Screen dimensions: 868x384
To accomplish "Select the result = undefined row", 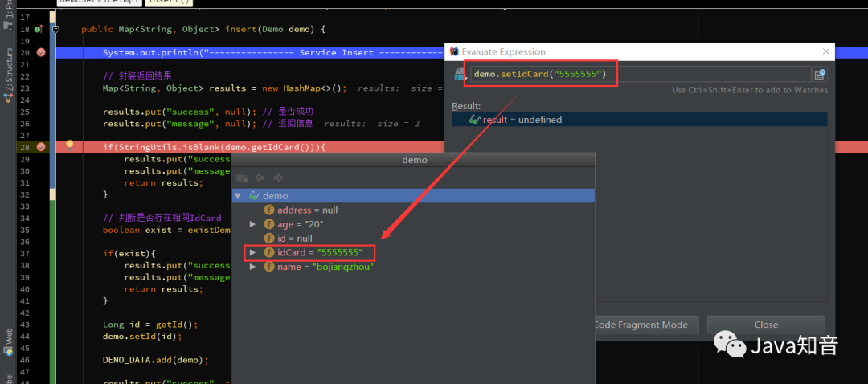I will tap(640, 120).
